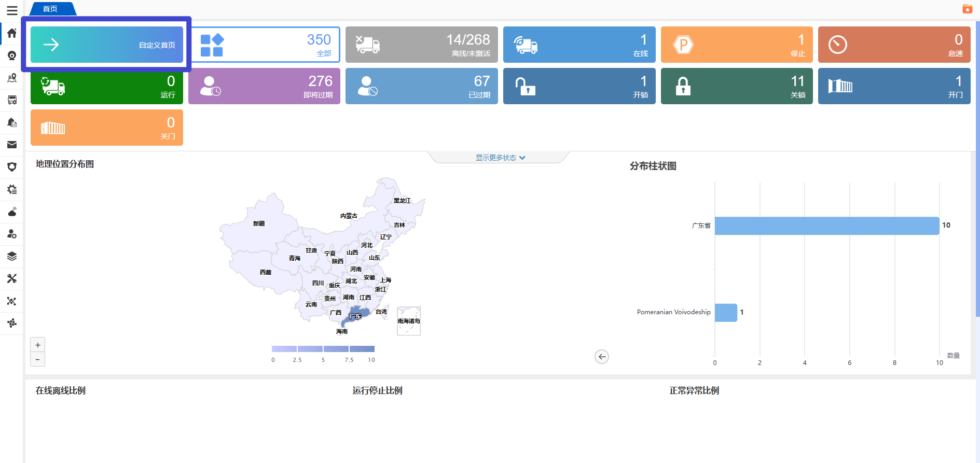980x463 pixels.
Task: Click the wrench tools icon in sidebar
Action: pos(12,278)
